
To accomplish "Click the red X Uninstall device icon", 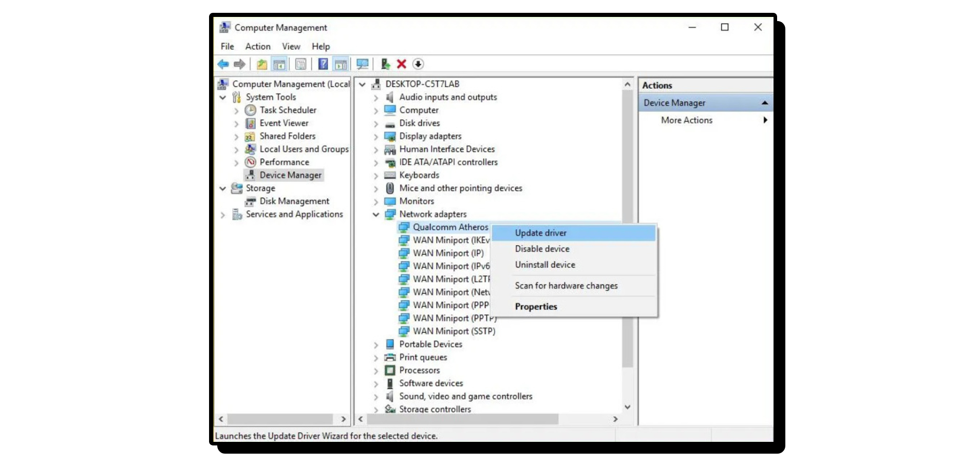I will [x=402, y=64].
